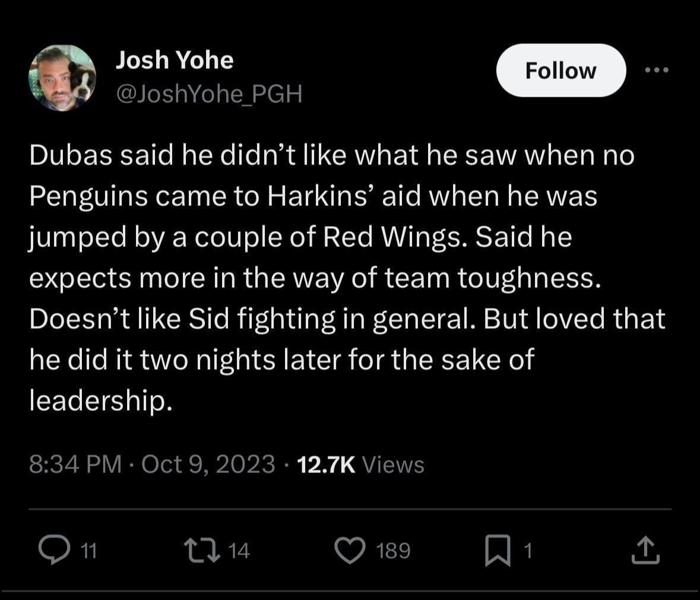
Task: Open Josh Yohe's profile picture
Action: point(62,78)
